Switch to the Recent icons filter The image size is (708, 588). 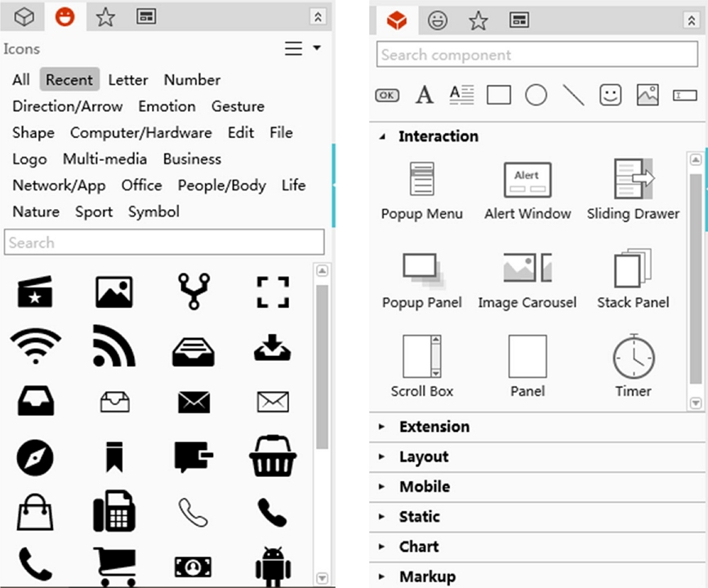[x=69, y=79]
